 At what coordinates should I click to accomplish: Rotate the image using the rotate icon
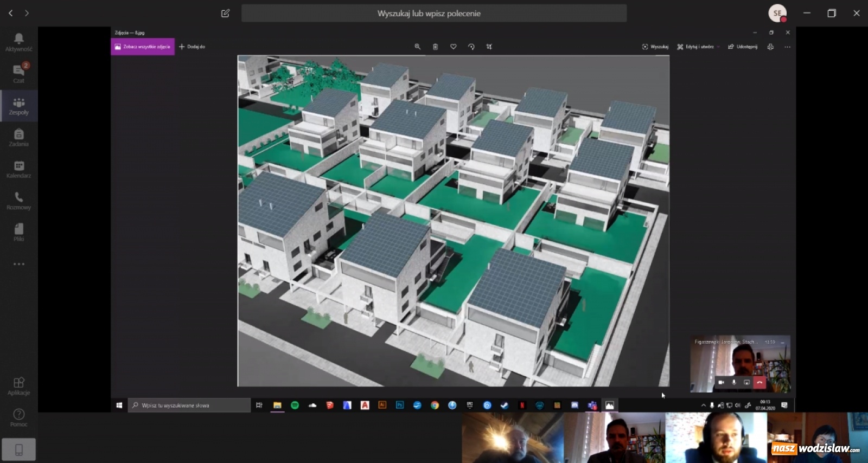pyautogui.click(x=471, y=47)
